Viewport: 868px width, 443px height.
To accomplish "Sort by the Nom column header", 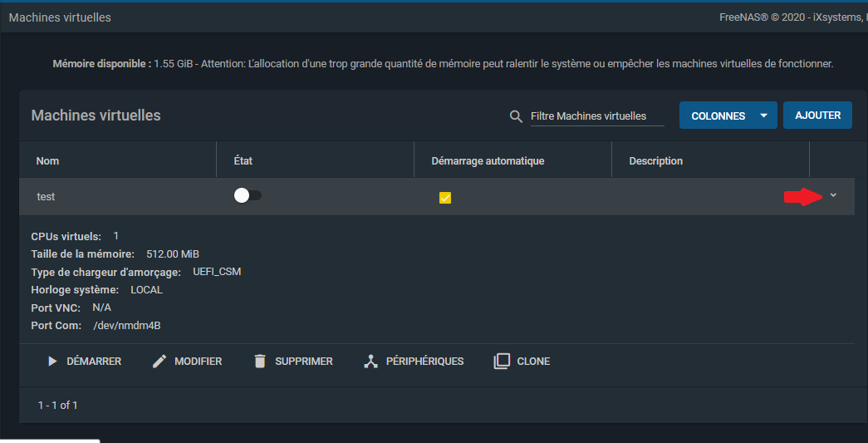I will point(48,160).
